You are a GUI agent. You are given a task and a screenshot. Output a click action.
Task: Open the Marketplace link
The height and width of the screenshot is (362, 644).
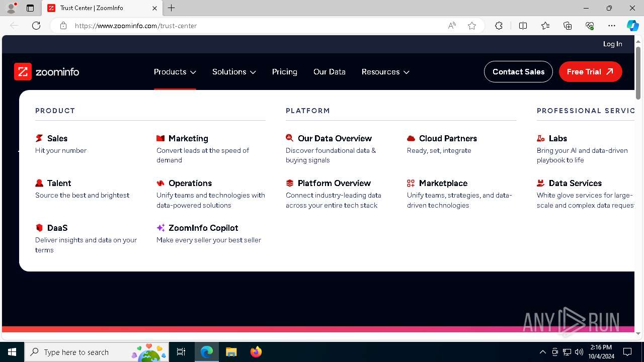(443, 183)
